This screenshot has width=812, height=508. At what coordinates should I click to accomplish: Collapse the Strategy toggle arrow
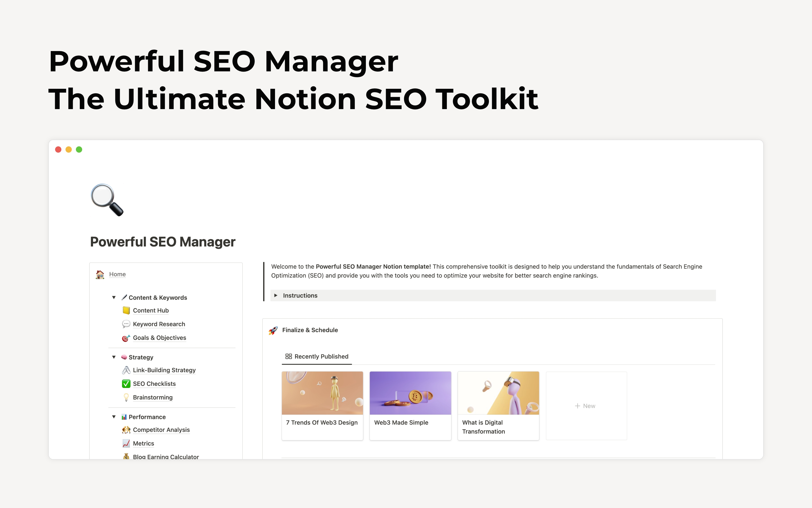[114, 357]
